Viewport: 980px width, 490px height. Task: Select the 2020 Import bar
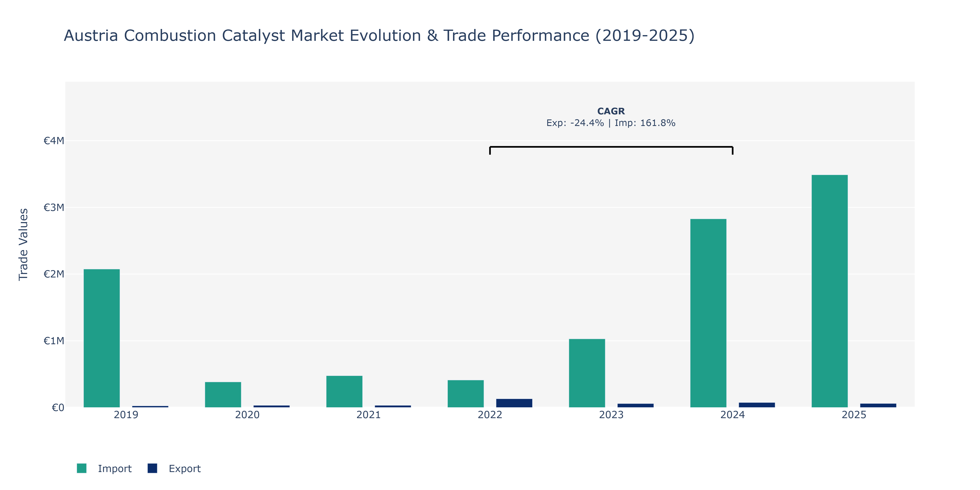(x=223, y=394)
